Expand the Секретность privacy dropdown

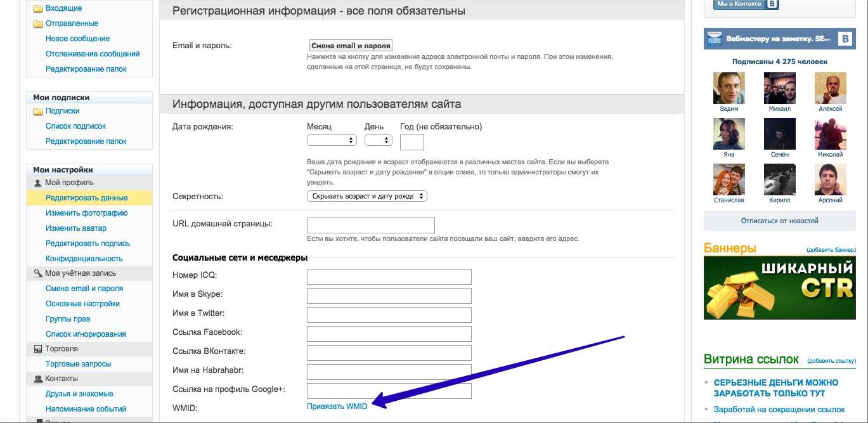click(366, 197)
